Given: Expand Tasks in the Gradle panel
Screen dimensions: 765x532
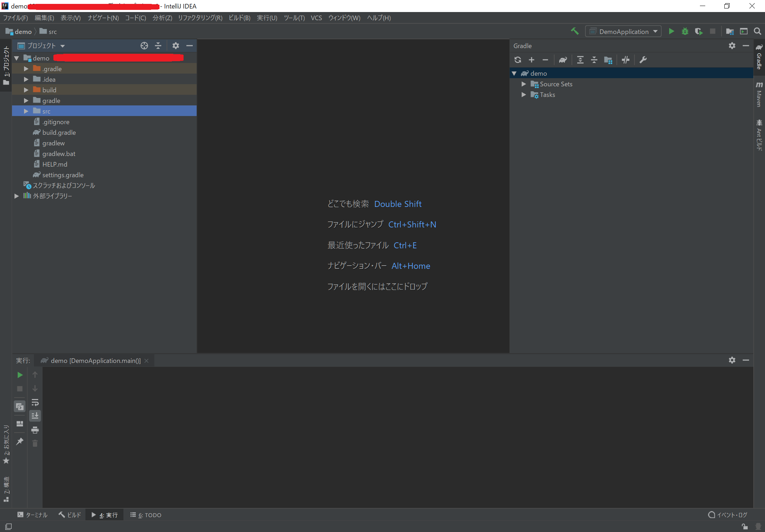Looking at the screenshot, I should pyautogui.click(x=524, y=94).
